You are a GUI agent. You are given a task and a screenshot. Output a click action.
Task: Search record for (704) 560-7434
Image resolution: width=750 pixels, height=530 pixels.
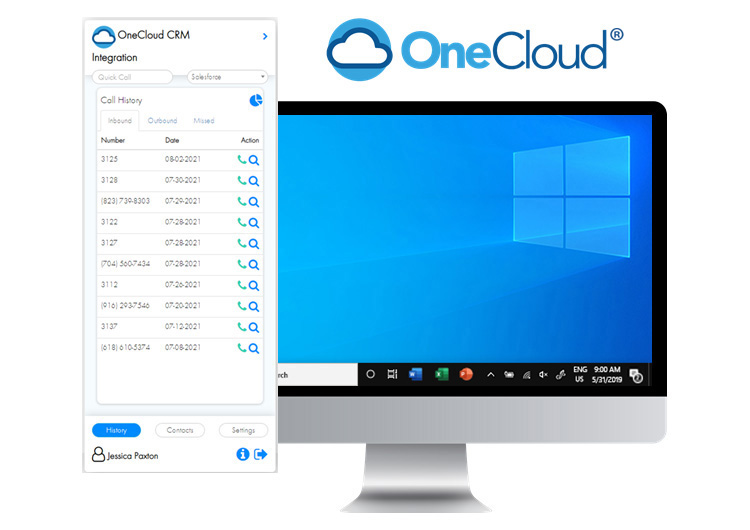(254, 265)
